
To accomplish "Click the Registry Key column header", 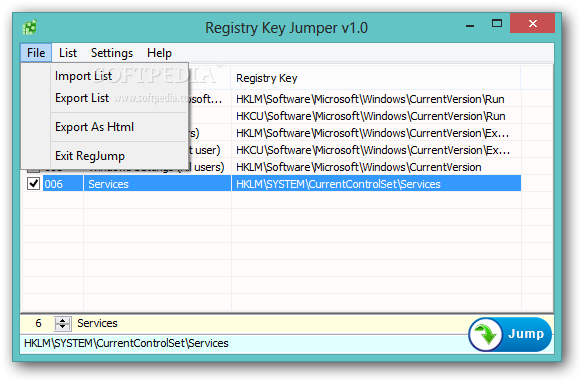I will coord(376,78).
